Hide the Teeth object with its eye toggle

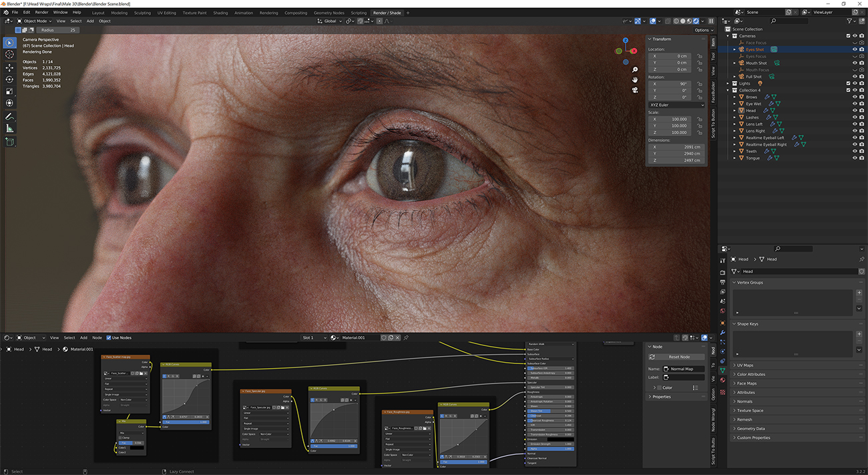[855, 151]
